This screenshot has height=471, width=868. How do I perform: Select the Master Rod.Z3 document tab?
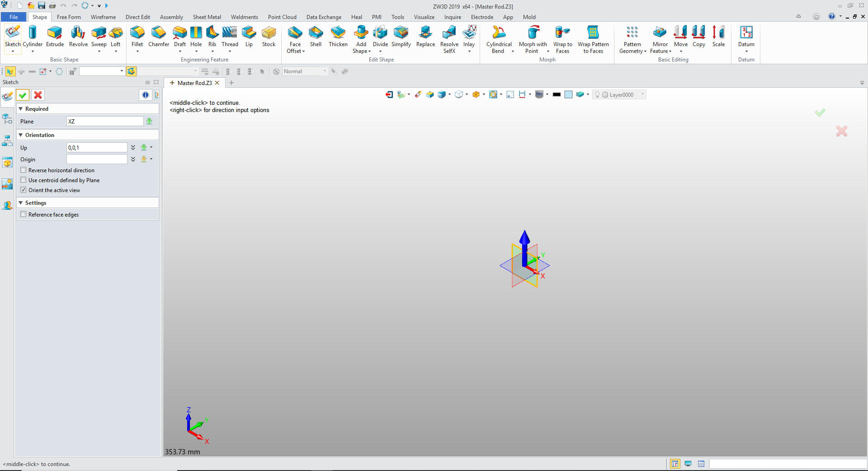tap(194, 83)
